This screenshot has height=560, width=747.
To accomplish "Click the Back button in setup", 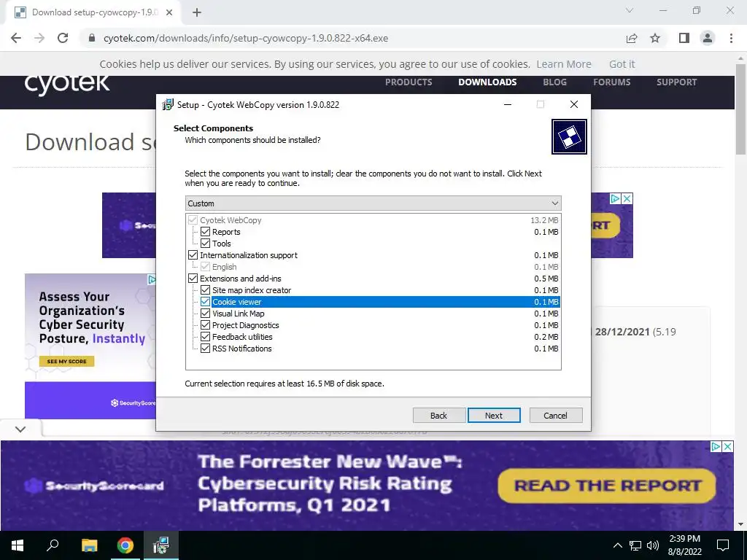I will pyautogui.click(x=438, y=415).
